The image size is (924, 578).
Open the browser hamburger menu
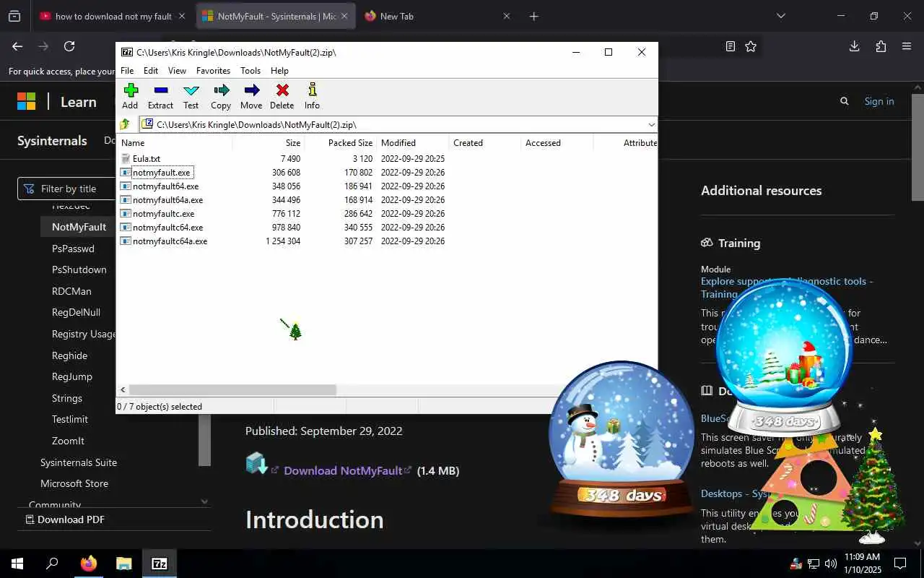coord(907,46)
